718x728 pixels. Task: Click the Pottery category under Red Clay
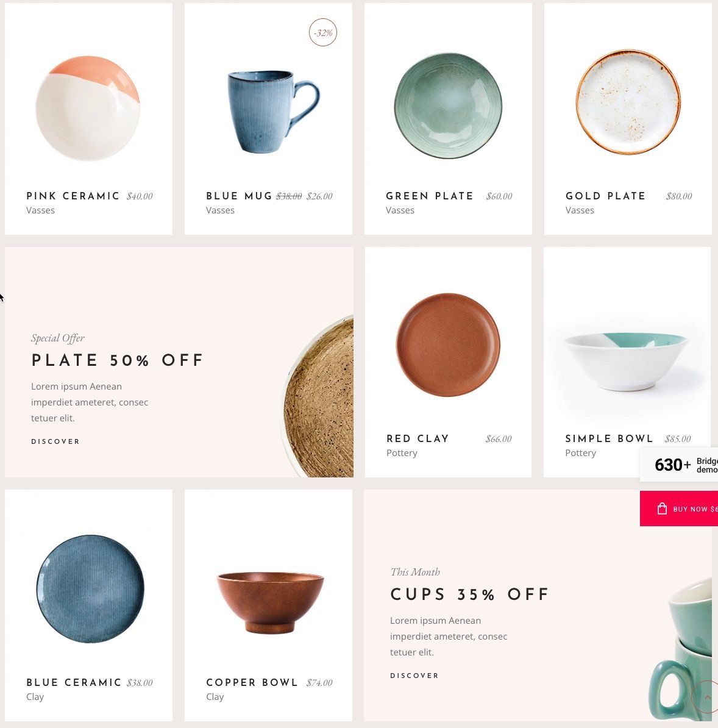[402, 452]
